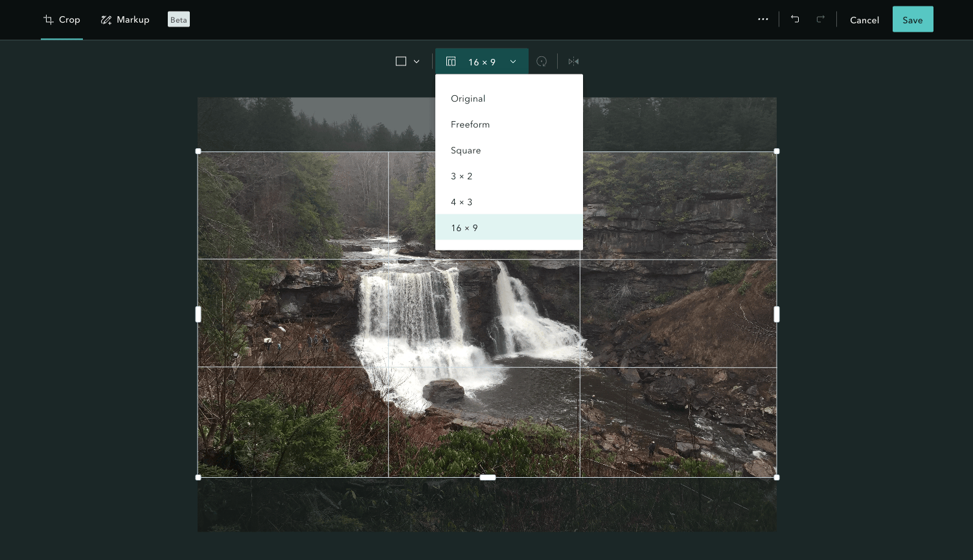Open more options with the ellipsis icon
Screen dimensions: 973x560
(x=763, y=19)
